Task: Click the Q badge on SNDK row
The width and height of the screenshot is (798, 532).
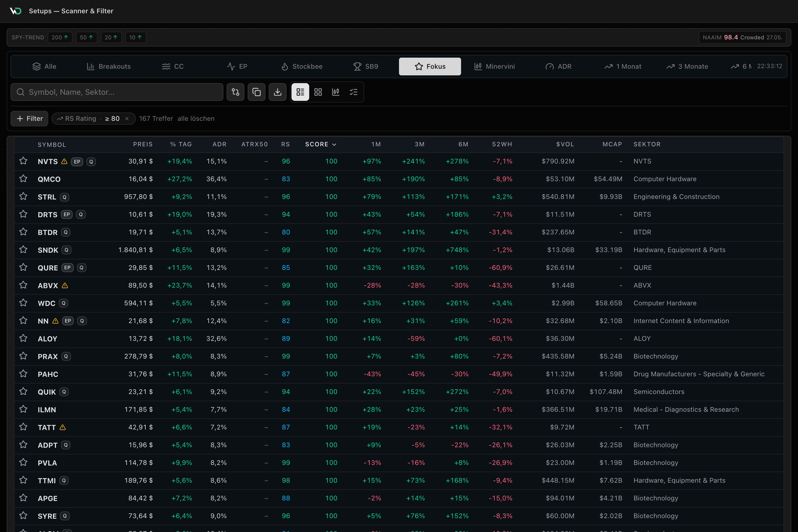Action: pos(66,250)
